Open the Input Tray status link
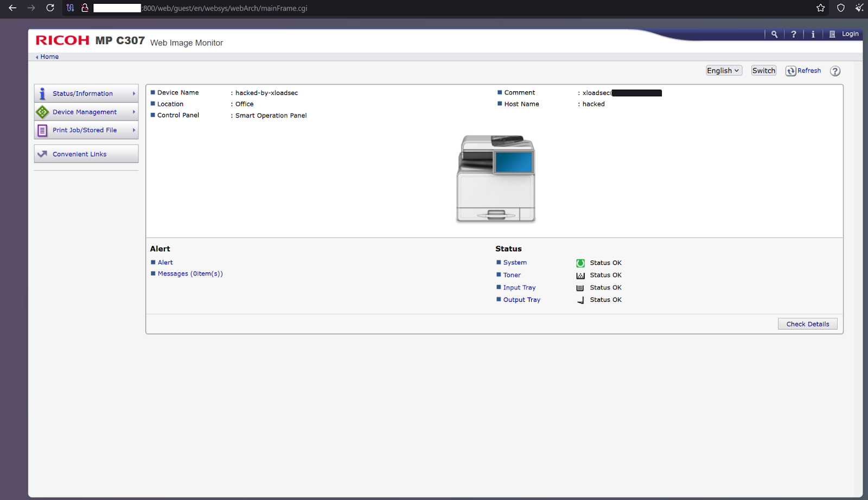The width and height of the screenshot is (868, 500). pos(519,288)
